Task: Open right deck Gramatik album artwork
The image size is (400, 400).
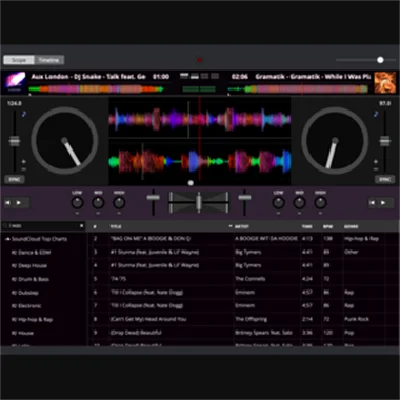Action: point(385,83)
